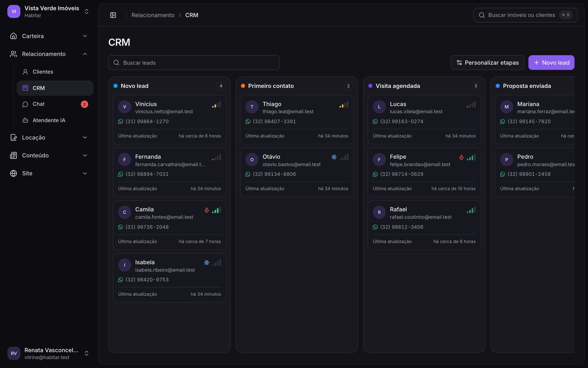588x368 pixels.
Task: Click email otavio.bastos@email.test
Action: pyautogui.click(x=291, y=165)
